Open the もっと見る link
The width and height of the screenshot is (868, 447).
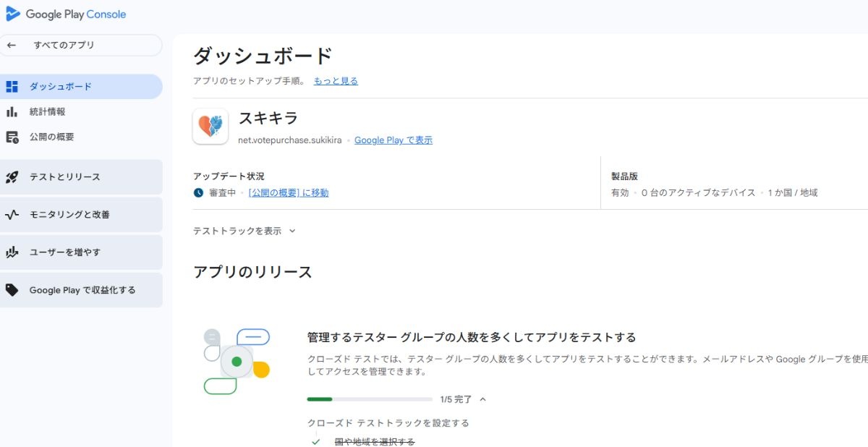pyautogui.click(x=336, y=81)
